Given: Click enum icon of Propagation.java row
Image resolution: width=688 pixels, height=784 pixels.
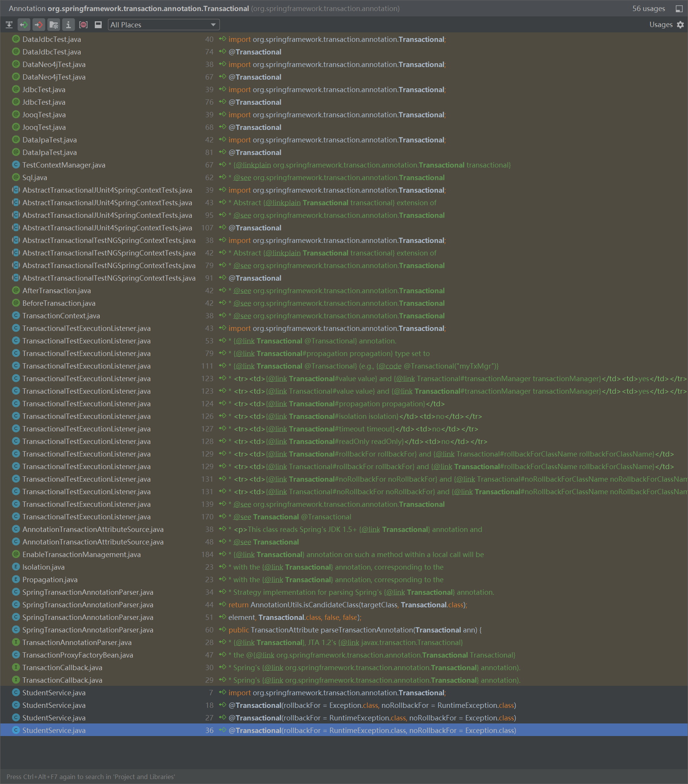Looking at the screenshot, I should pos(16,580).
